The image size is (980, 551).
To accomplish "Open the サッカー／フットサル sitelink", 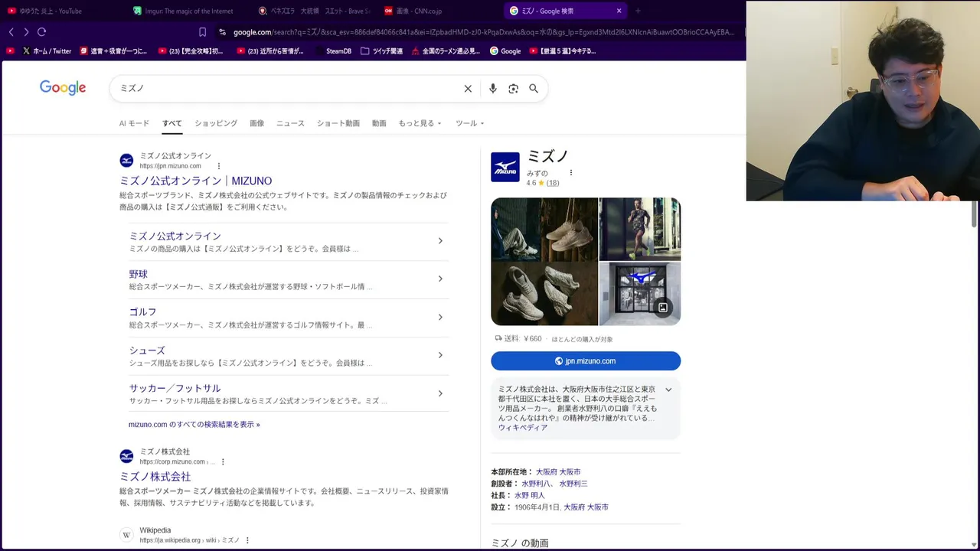I will click(175, 388).
